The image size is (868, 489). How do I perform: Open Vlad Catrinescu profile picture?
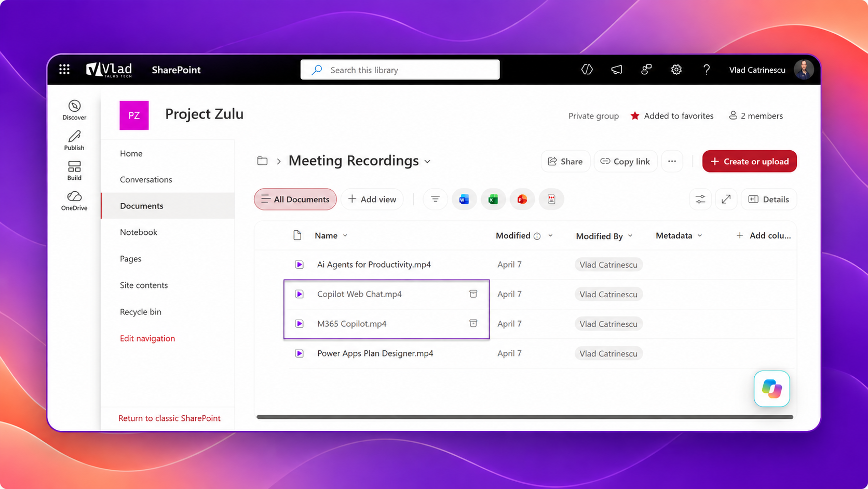click(804, 70)
